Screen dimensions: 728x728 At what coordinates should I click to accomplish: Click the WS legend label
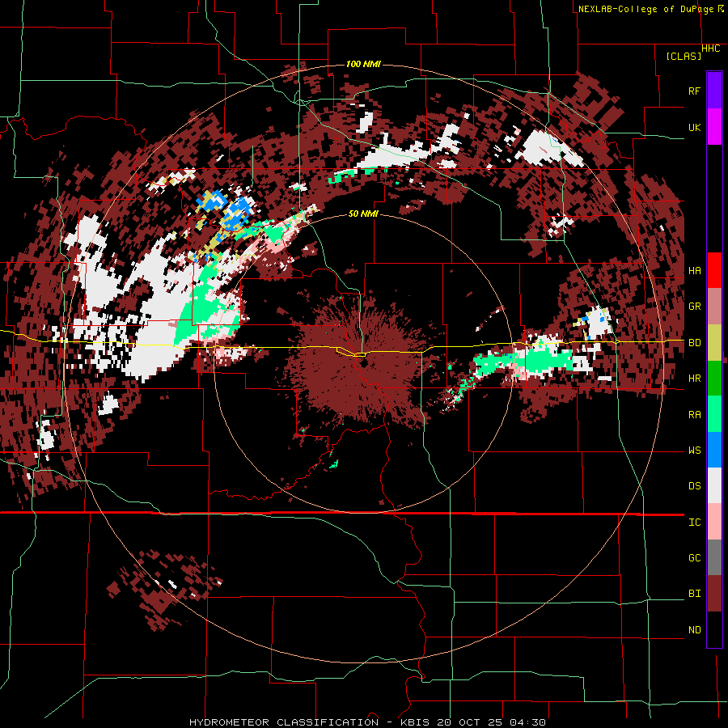point(695,450)
